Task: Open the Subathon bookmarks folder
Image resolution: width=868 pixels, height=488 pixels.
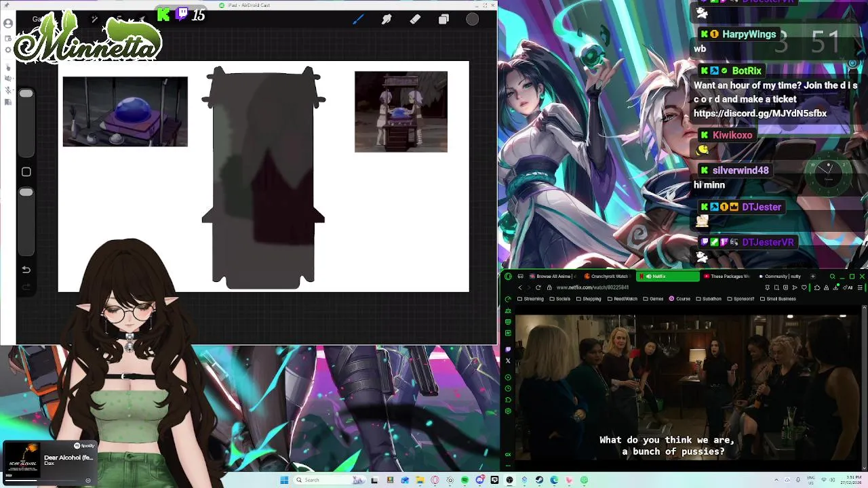Action: coord(709,299)
